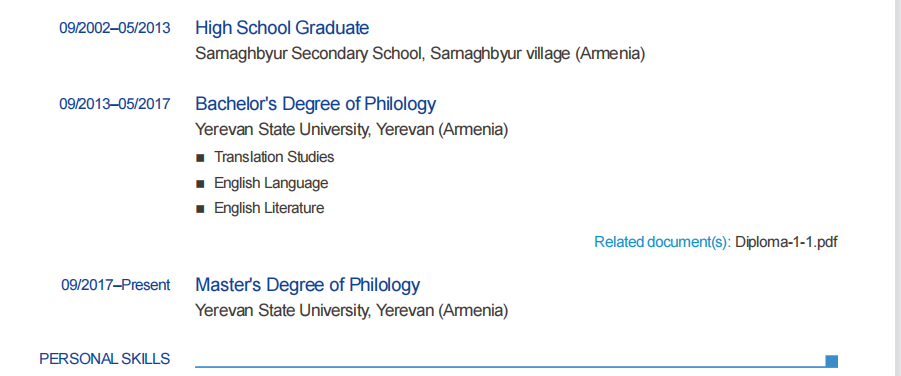Click the High School Graduate heading
Image resolution: width=901 pixels, height=376 pixels.
(282, 28)
